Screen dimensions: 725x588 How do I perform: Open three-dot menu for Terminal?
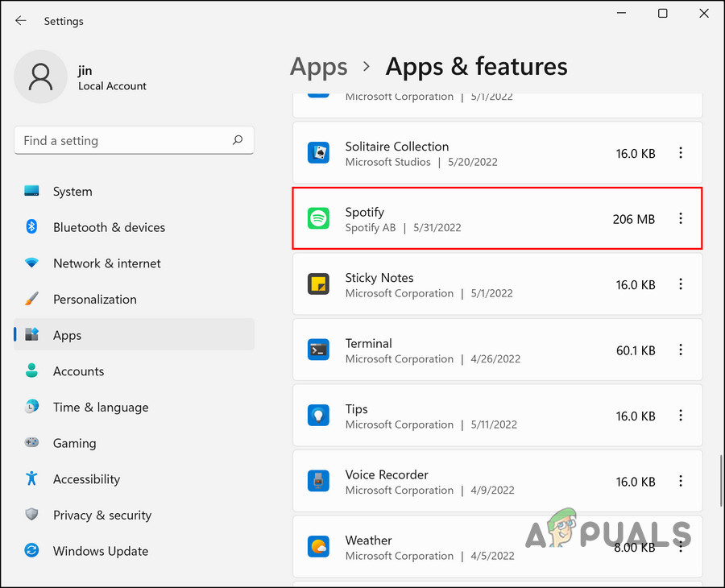coord(681,350)
